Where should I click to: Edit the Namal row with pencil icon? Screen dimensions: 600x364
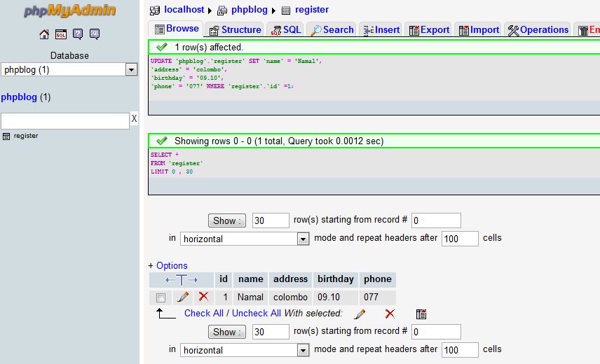[x=183, y=297]
